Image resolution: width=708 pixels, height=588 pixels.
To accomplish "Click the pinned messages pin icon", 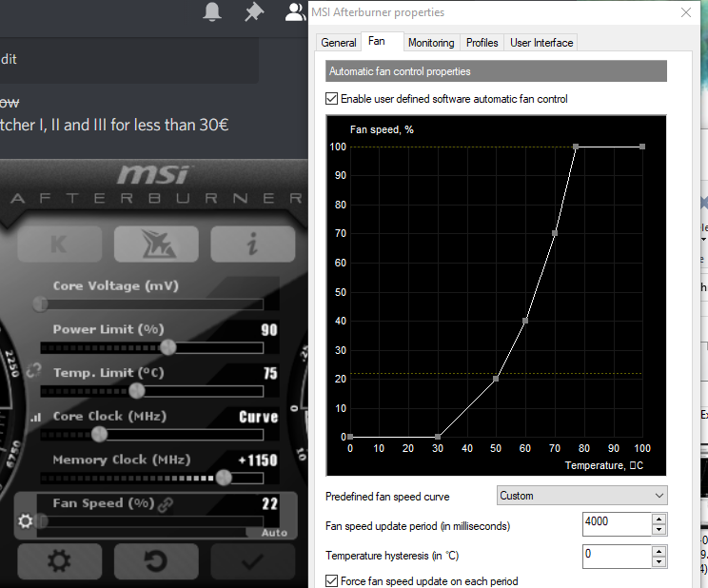I will [x=254, y=11].
